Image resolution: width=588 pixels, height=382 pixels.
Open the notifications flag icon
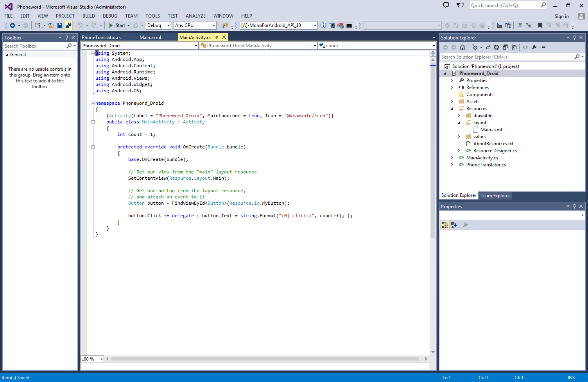tap(459, 5)
